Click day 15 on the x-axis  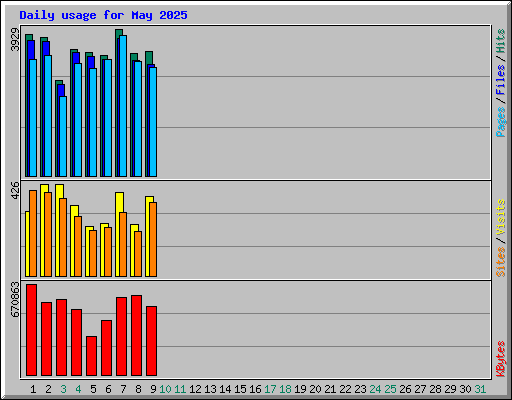[240, 389]
